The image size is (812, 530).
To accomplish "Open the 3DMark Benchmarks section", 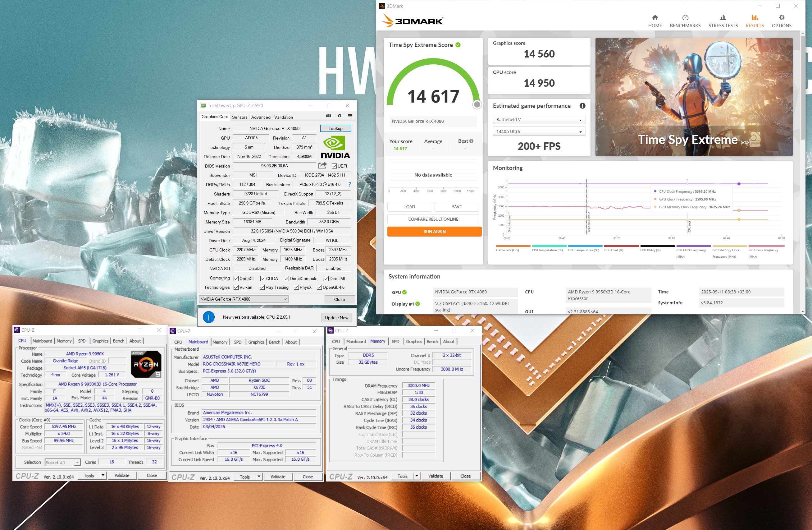I will pos(685,21).
